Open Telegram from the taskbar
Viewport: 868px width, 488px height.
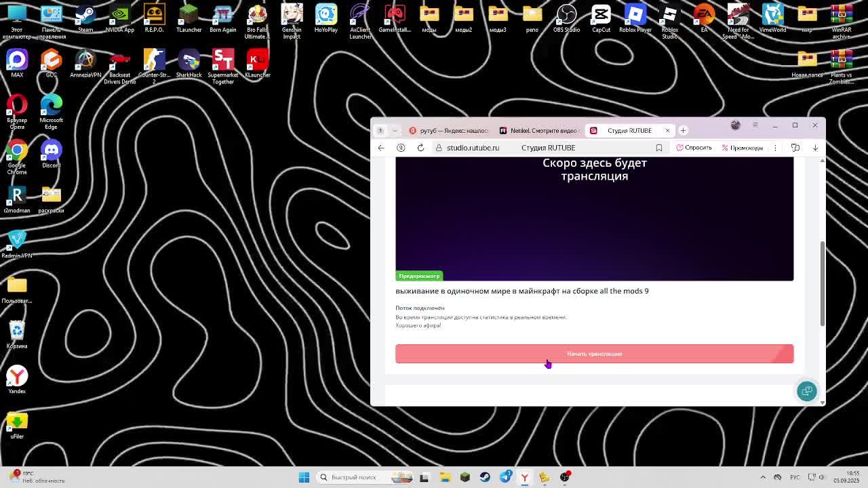pyautogui.click(x=505, y=477)
